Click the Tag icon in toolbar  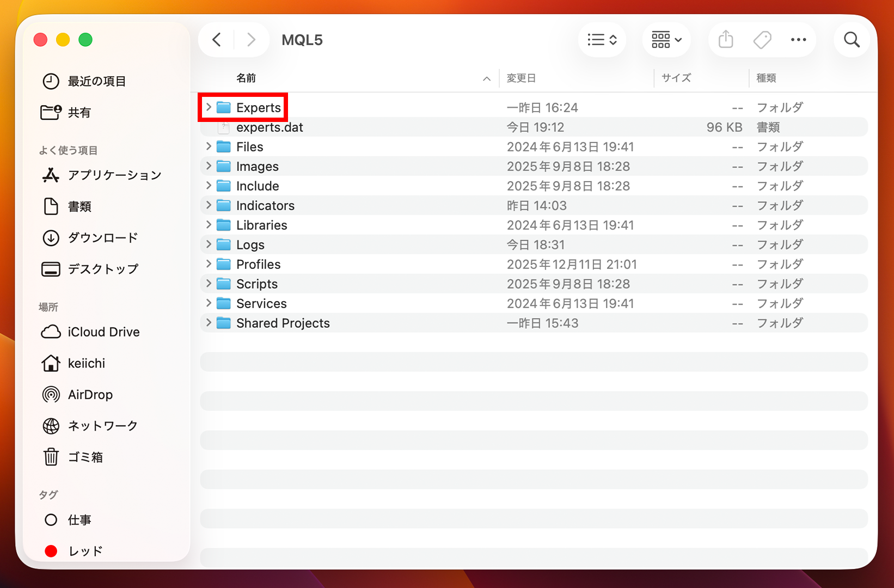pyautogui.click(x=762, y=40)
